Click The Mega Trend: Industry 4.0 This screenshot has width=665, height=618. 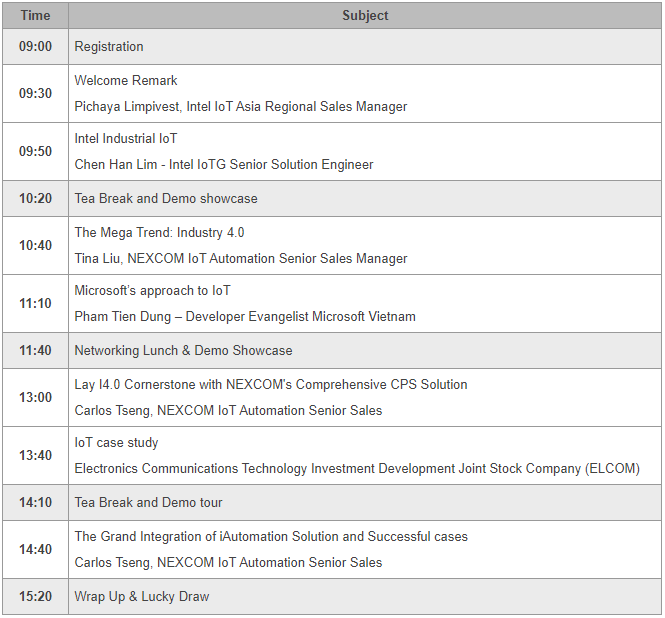(x=159, y=233)
